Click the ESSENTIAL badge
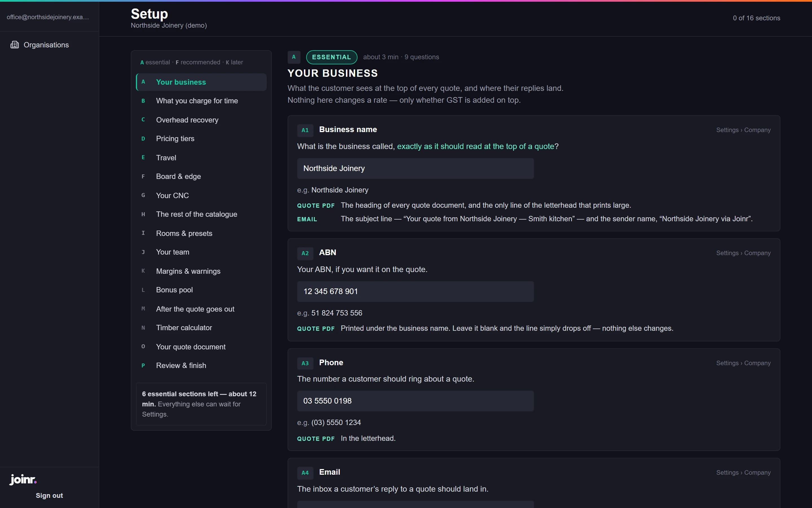 [x=332, y=57]
